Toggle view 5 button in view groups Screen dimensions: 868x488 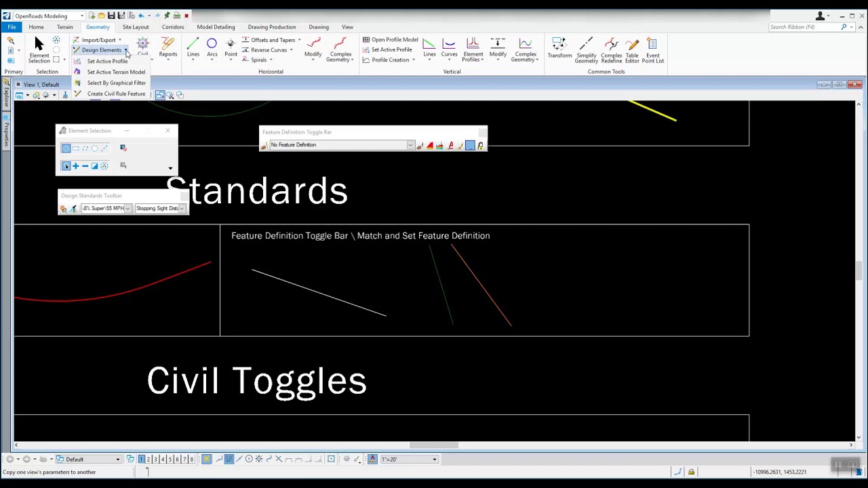pyautogui.click(x=170, y=460)
